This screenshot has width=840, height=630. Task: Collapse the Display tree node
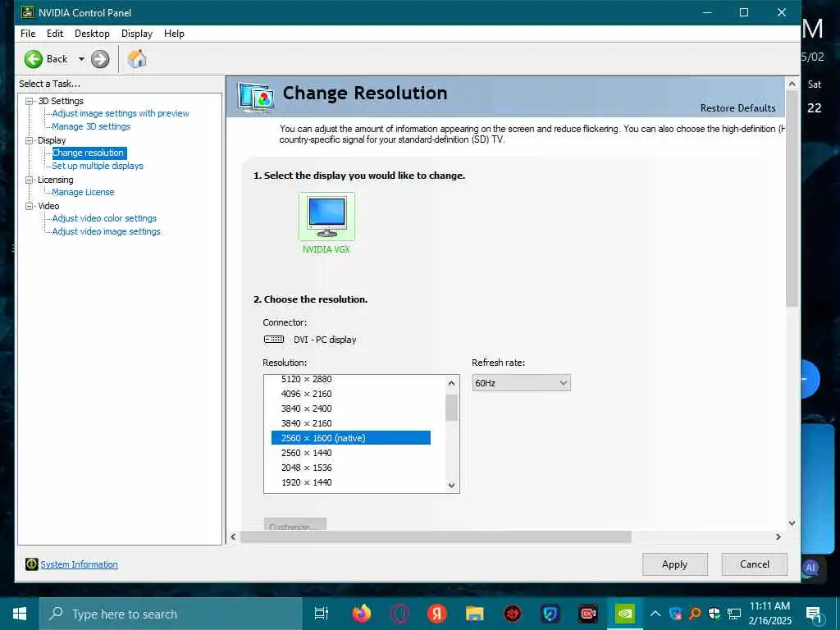(30, 140)
